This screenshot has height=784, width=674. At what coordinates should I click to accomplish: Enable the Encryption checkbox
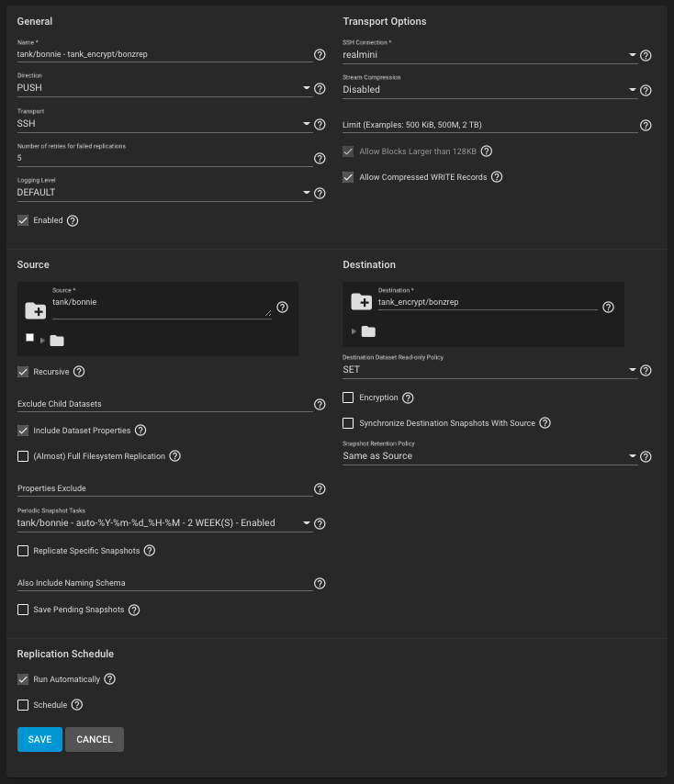pos(348,398)
